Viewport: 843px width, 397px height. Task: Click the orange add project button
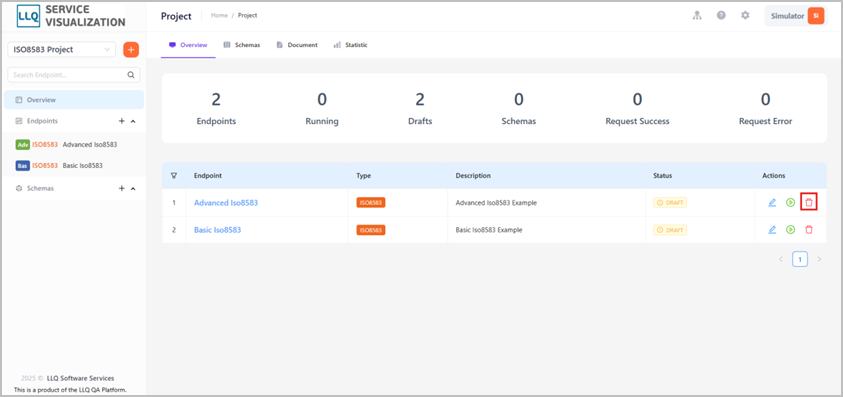tap(131, 49)
